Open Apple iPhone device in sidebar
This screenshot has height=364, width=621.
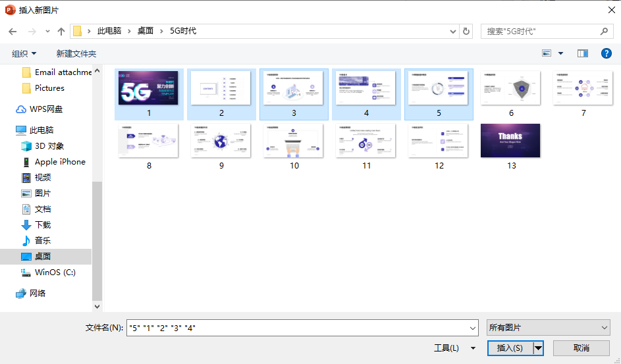(53, 162)
